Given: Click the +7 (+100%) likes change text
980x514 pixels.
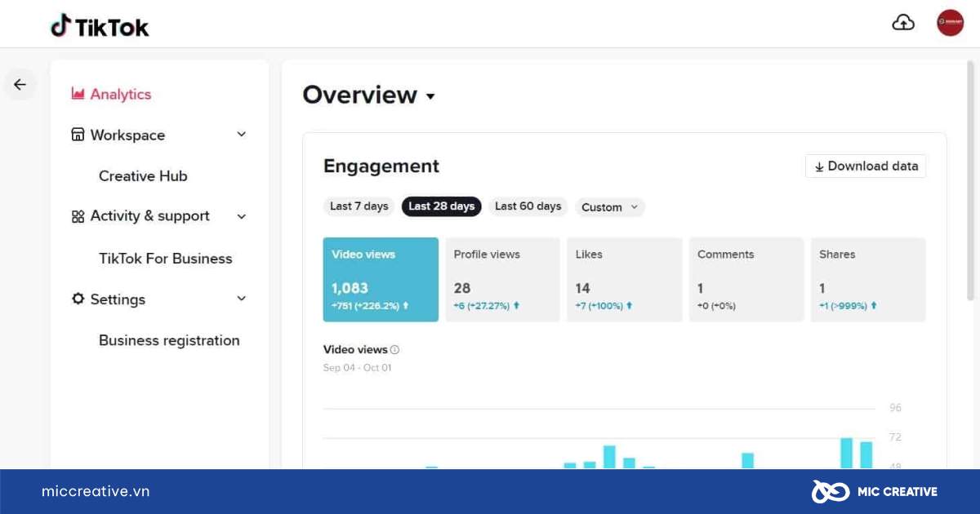Looking at the screenshot, I should pyautogui.click(x=599, y=306).
